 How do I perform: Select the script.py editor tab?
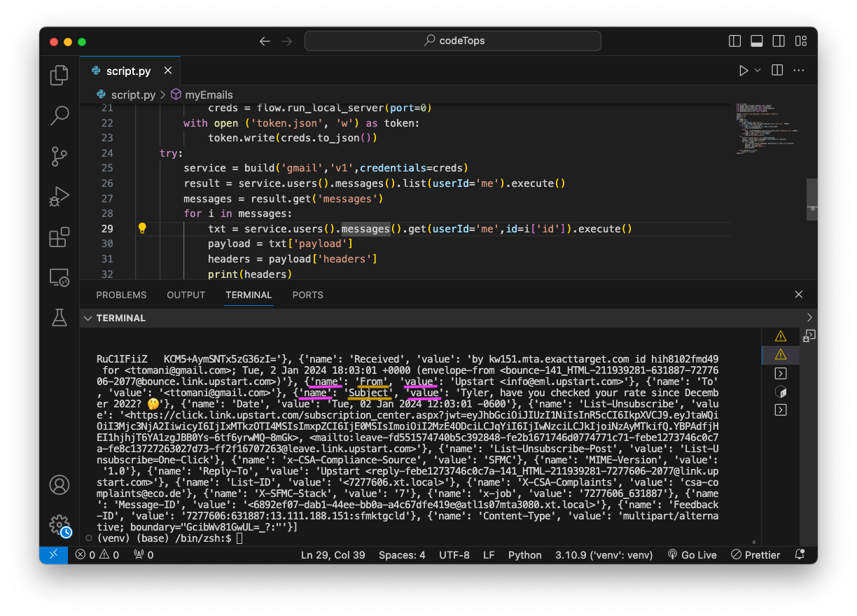point(132,71)
